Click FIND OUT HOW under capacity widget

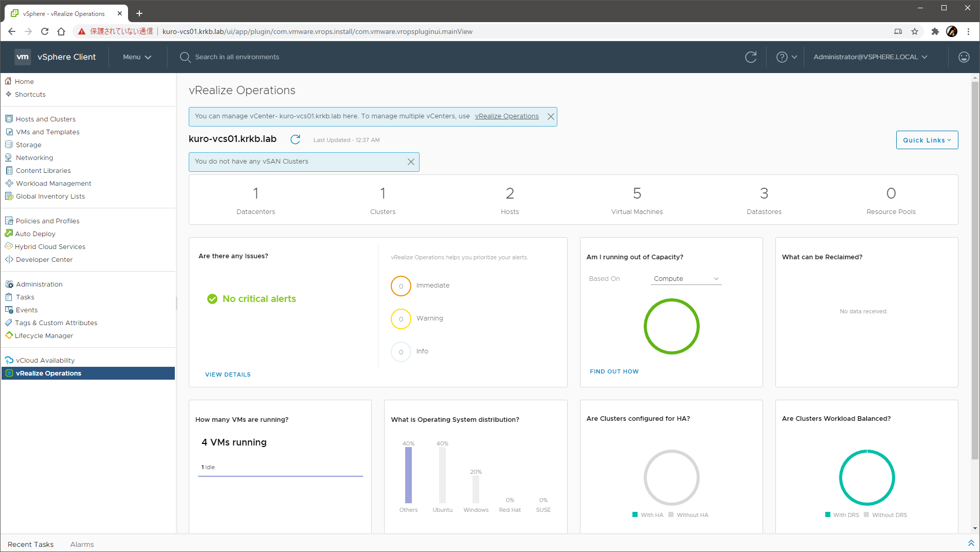coord(613,371)
